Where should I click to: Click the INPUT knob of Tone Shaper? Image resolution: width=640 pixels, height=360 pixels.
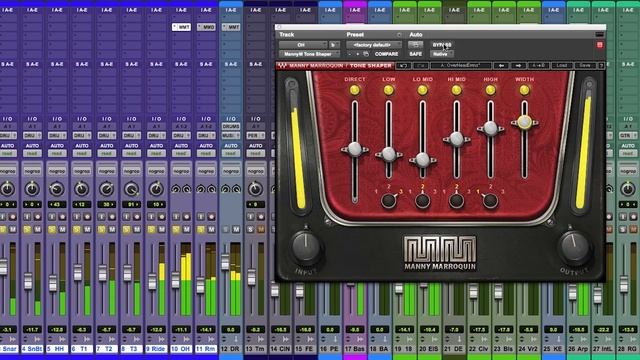pos(305,247)
